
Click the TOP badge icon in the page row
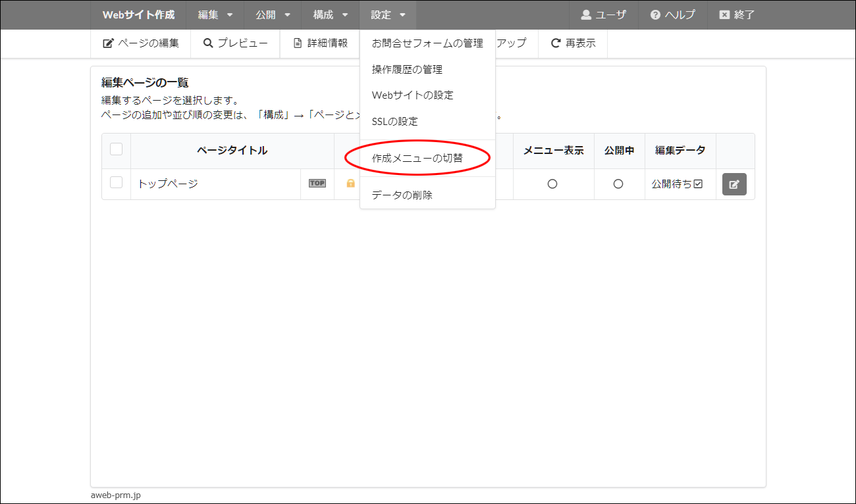point(317,184)
